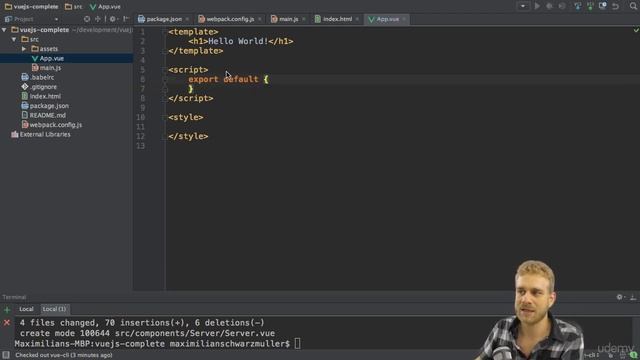Add new terminal session plus icon
The width and height of the screenshot is (640, 360).
(x=7, y=310)
